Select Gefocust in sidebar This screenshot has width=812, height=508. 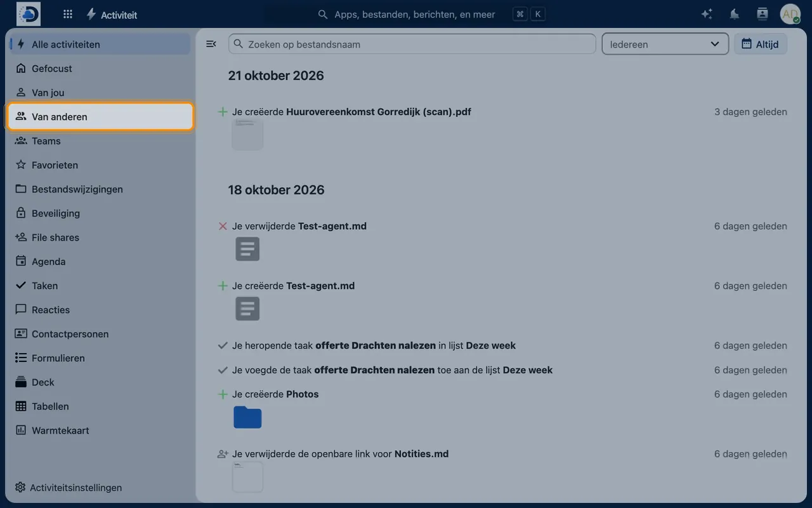(x=99, y=69)
